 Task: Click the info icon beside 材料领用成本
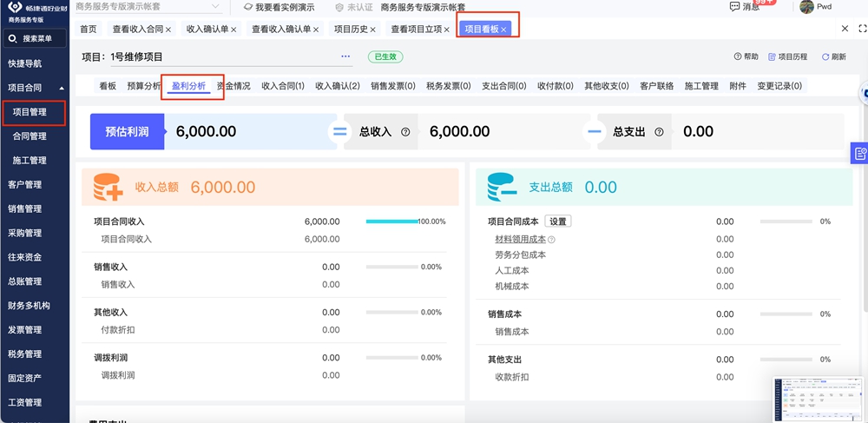tap(551, 240)
